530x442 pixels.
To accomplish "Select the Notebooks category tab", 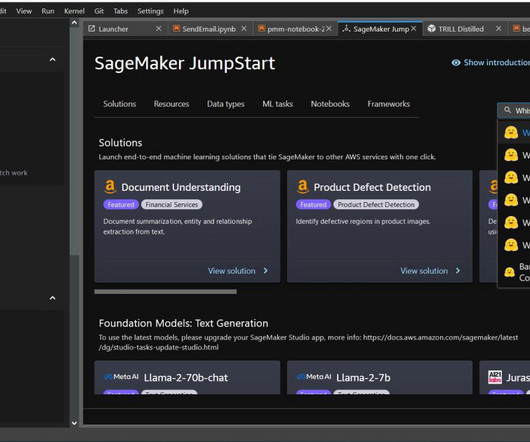I will coord(330,104).
